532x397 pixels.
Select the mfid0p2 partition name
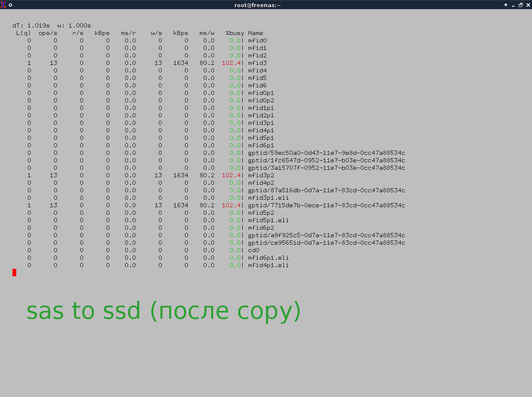[261, 100]
